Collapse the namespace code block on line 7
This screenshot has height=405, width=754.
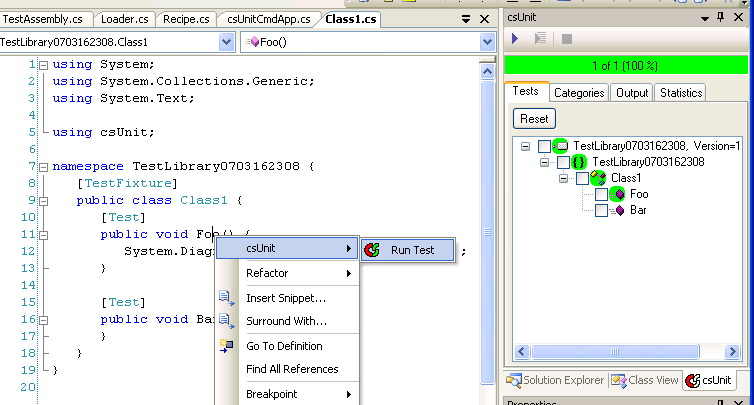[x=43, y=167]
